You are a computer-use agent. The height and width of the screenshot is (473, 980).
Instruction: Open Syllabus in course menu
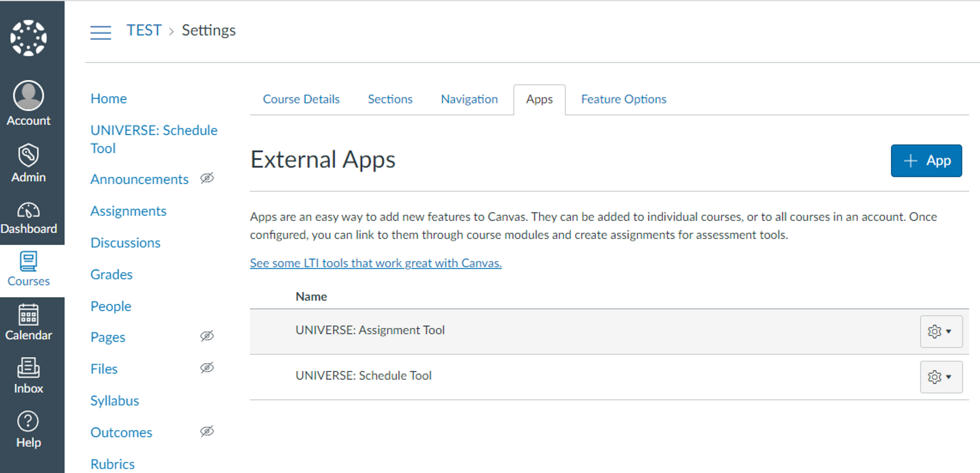pyautogui.click(x=115, y=401)
